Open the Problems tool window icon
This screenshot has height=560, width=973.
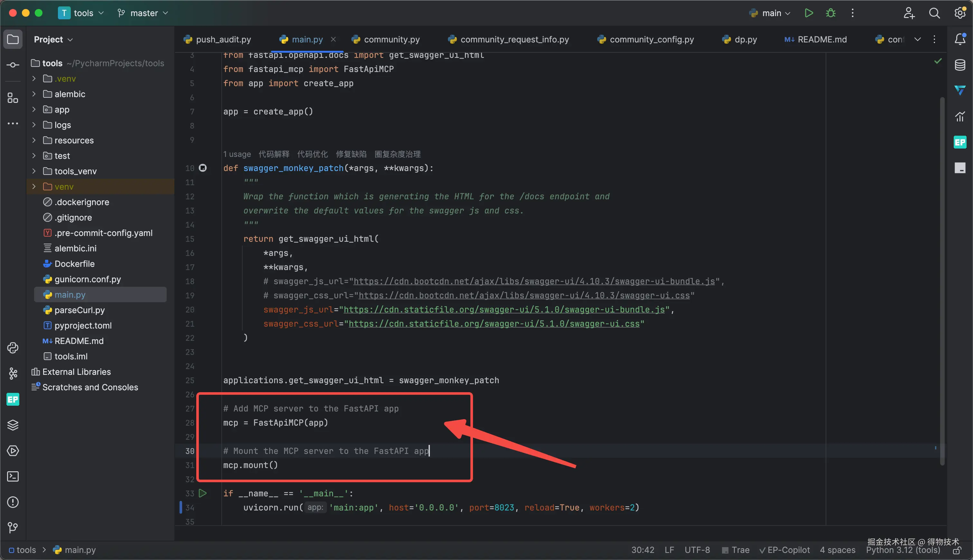[13, 502]
